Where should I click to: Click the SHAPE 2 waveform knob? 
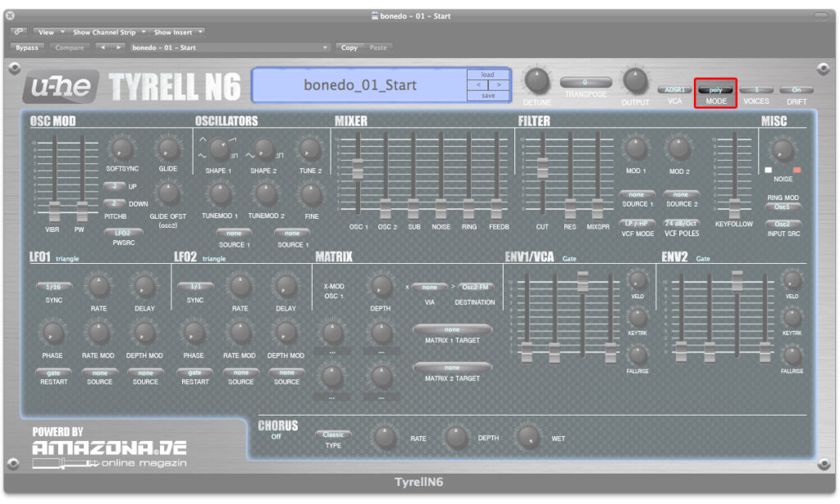[x=263, y=149]
